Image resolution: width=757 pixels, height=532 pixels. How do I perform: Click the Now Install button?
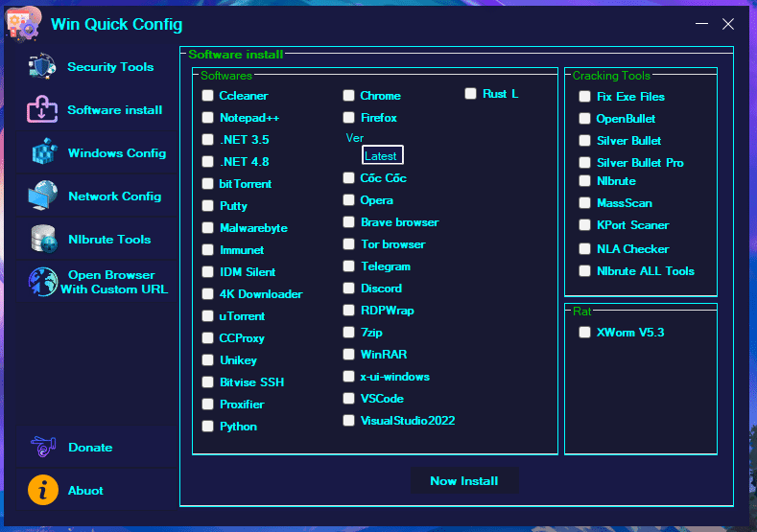point(464,481)
